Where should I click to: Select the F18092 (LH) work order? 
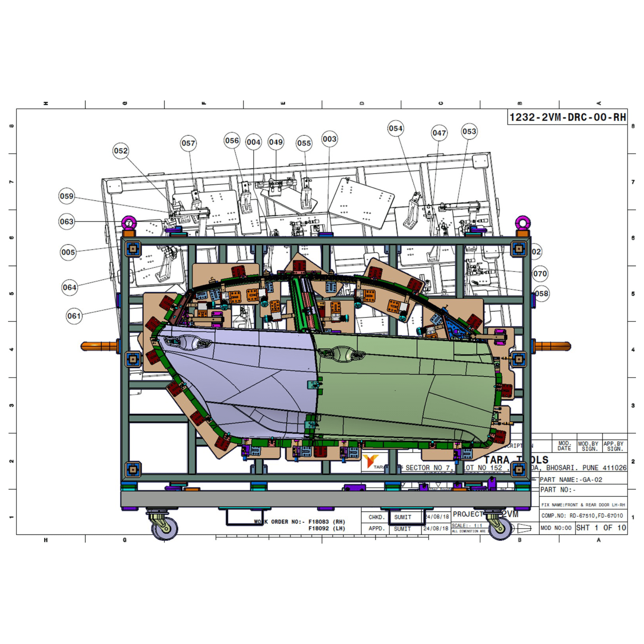tap(327, 528)
